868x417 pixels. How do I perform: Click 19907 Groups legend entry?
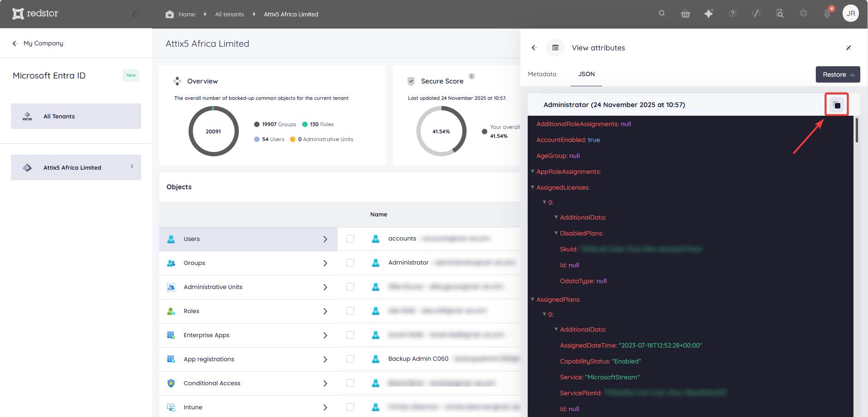click(x=275, y=124)
